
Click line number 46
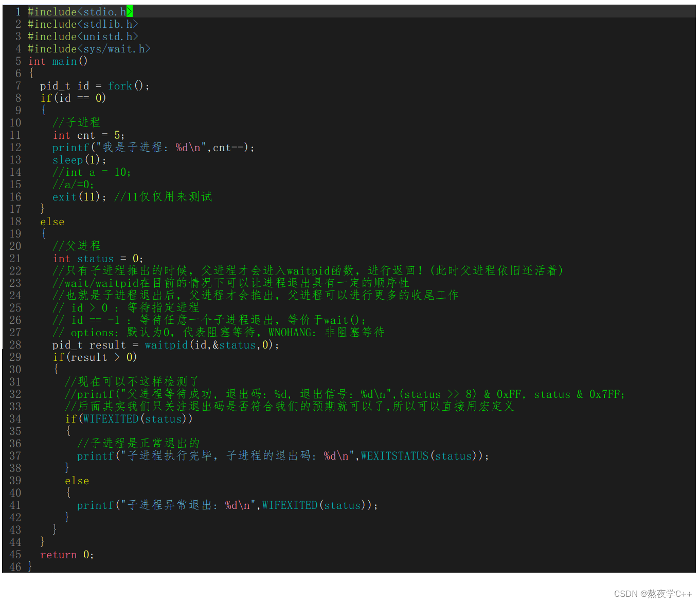click(15, 567)
